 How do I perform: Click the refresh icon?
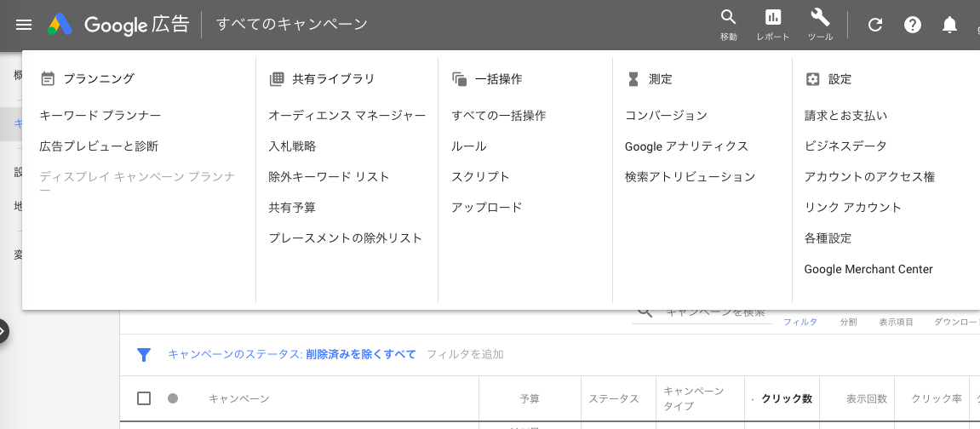coord(875,25)
